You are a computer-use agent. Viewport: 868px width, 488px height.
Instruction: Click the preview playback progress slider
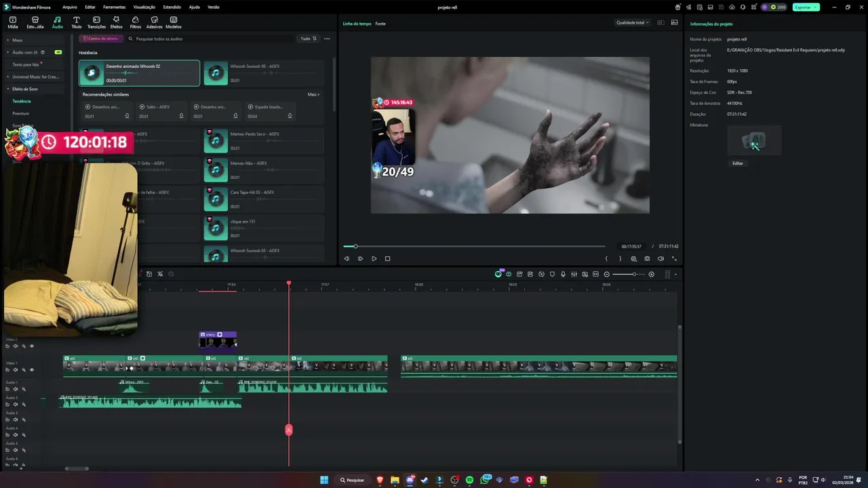[474, 246]
